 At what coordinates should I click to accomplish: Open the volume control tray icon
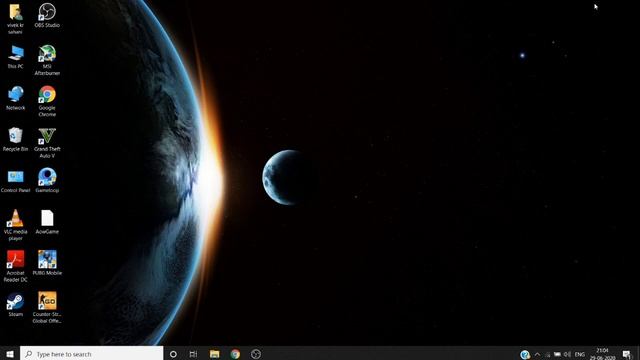click(x=567, y=354)
